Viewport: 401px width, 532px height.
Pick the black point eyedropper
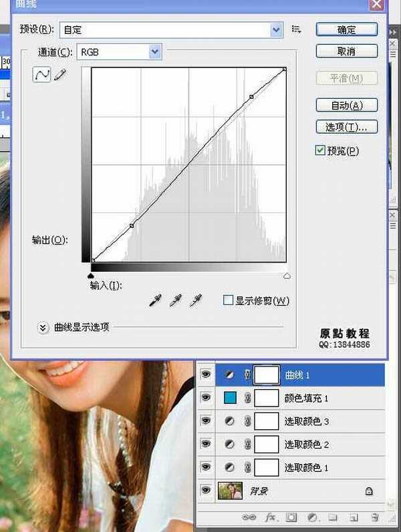pyautogui.click(x=155, y=302)
